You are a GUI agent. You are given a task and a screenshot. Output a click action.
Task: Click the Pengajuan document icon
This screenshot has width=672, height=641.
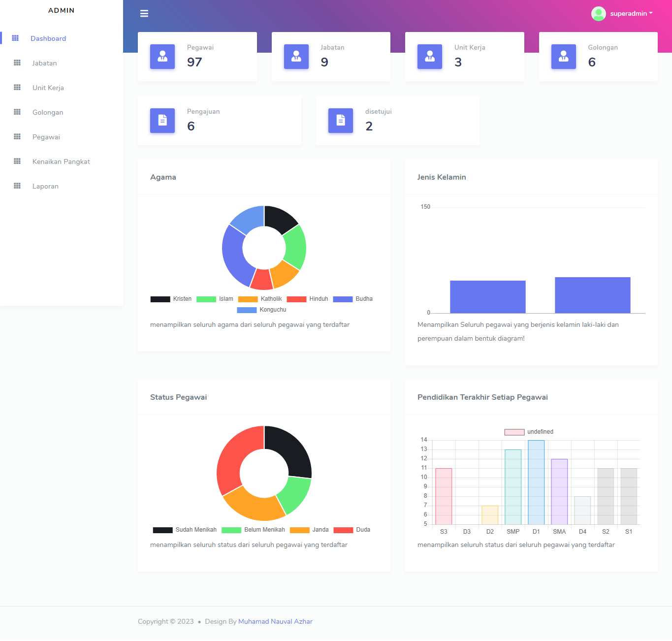point(162,121)
